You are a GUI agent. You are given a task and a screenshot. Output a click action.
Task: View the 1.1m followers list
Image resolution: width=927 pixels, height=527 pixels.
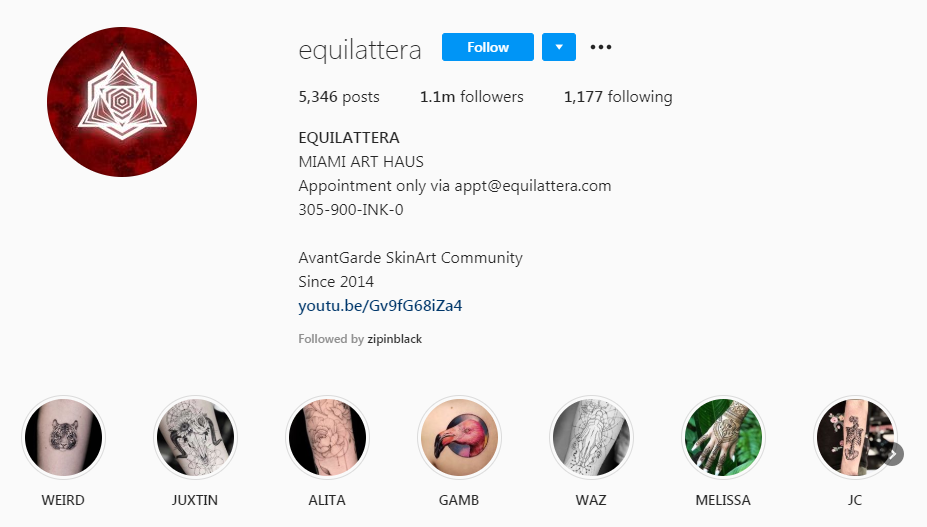[472, 96]
